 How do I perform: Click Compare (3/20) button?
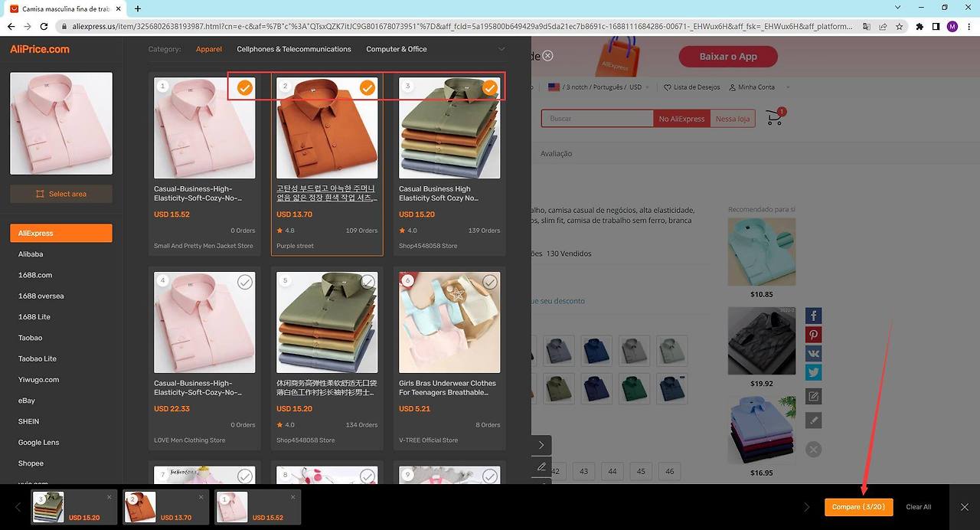(x=858, y=507)
